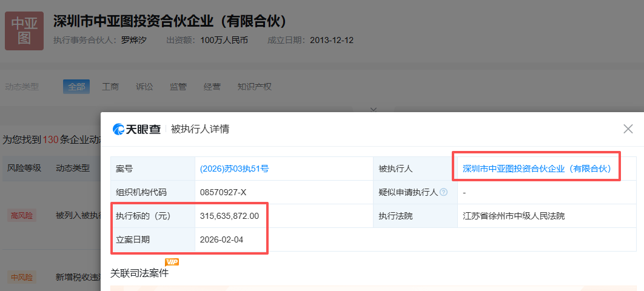Viewport: 644px width, 291px height.
Task: Click the 中风险 risk tag
Action: pos(22,278)
